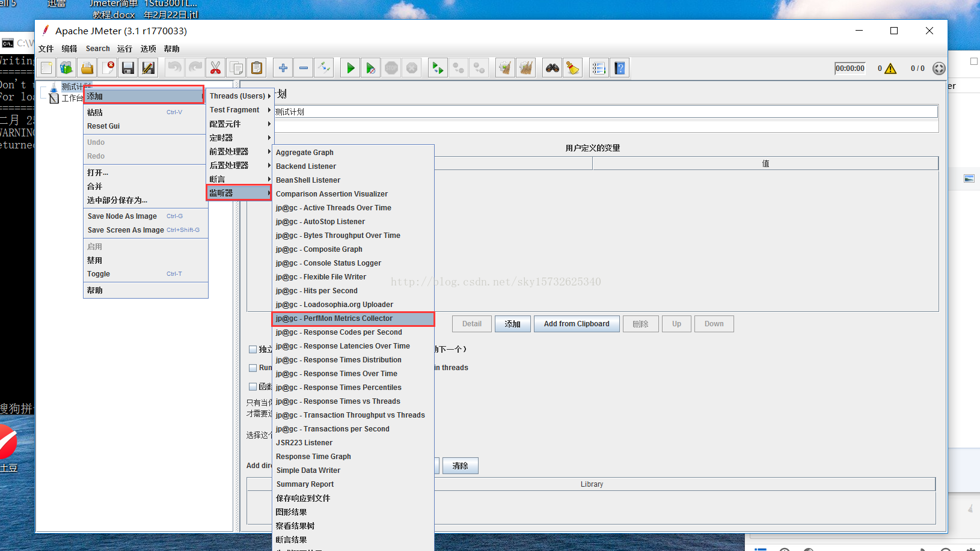This screenshot has width=980, height=551.
Task: Click the Open file folder icon
Action: point(87,68)
